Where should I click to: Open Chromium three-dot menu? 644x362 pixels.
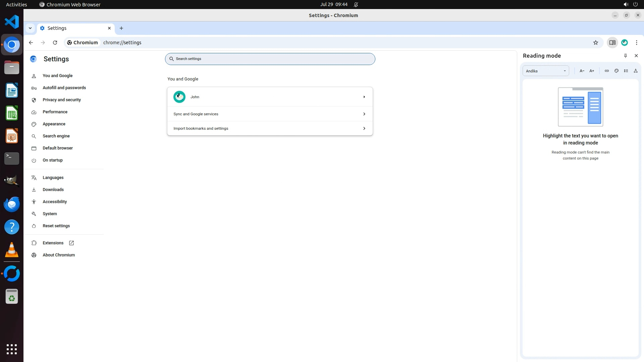click(x=637, y=43)
